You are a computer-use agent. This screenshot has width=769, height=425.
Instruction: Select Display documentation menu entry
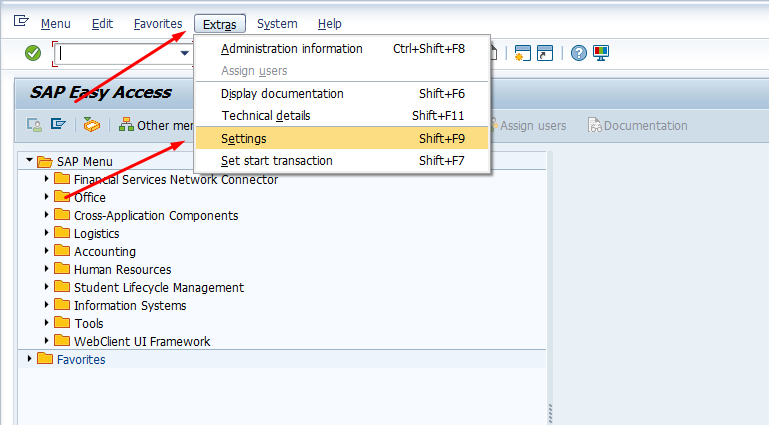coord(342,93)
